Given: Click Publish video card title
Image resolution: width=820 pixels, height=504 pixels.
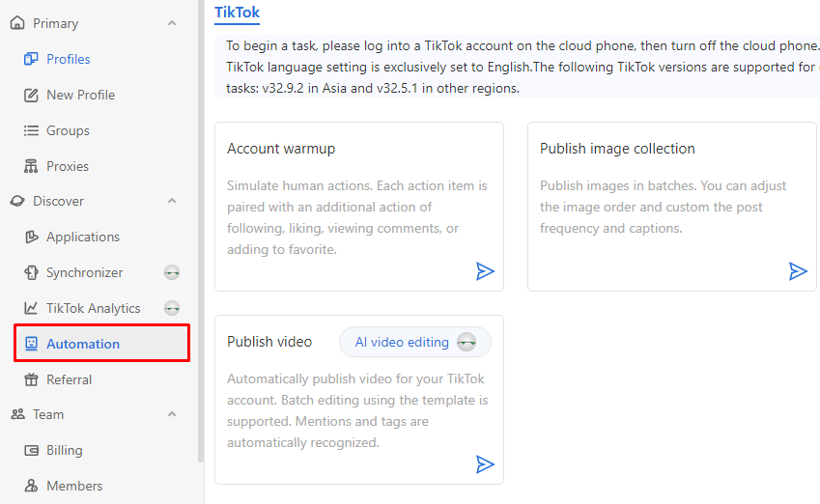Looking at the screenshot, I should coord(269,342).
